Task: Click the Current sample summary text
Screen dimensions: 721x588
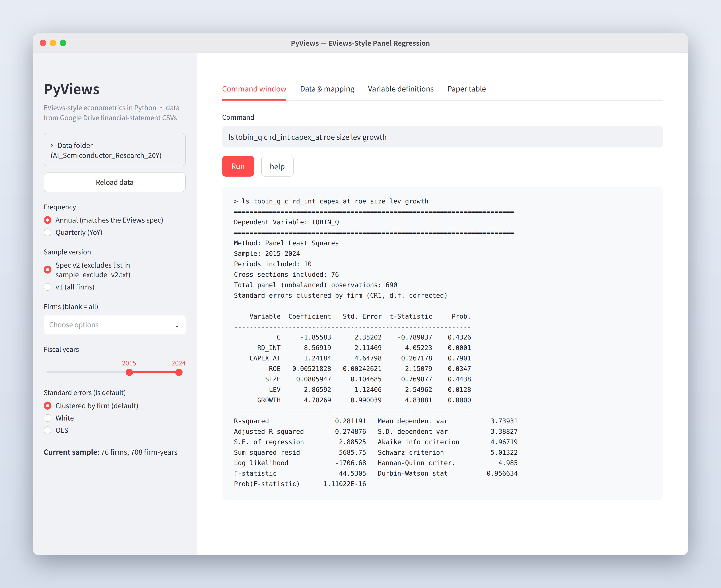Action: [x=110, y=452]
